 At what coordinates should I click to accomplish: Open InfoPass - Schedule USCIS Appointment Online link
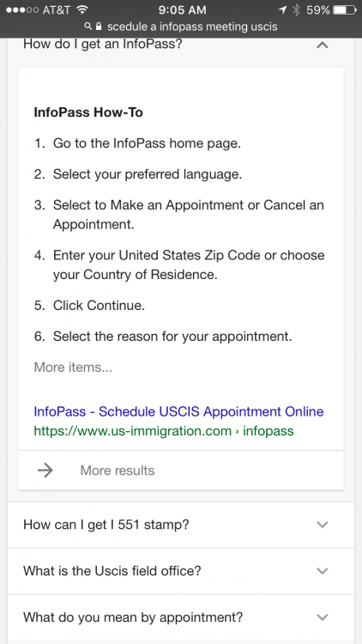178,411
